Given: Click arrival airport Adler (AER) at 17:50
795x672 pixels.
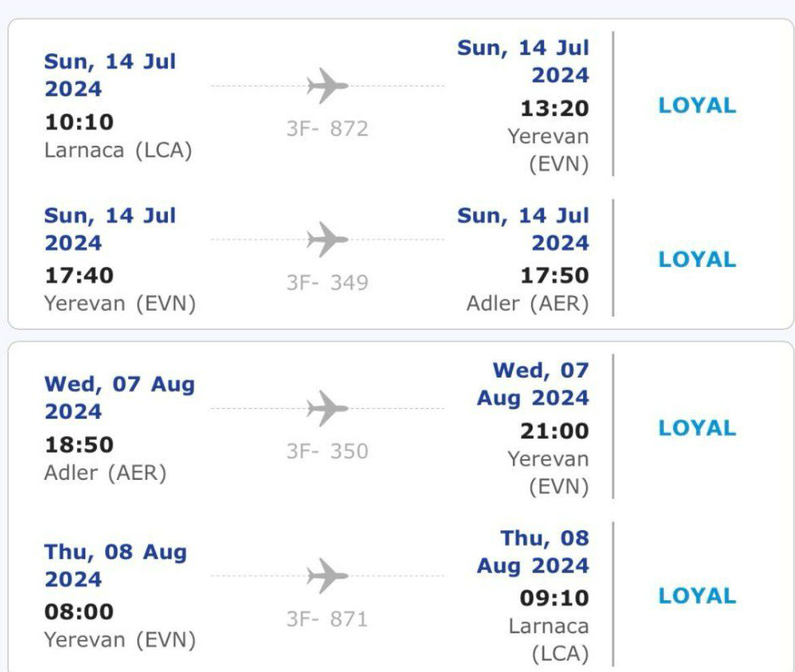Looking at the screenshot, I should point(527,304).
